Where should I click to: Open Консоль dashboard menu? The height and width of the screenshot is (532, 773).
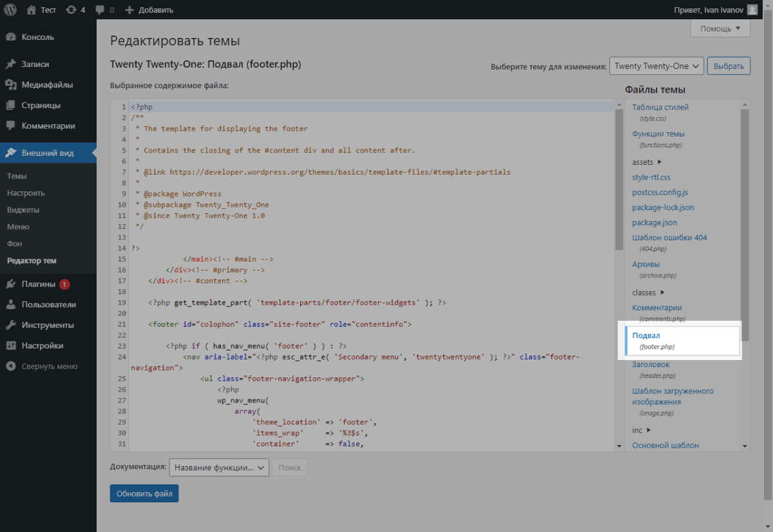(37, 37)
